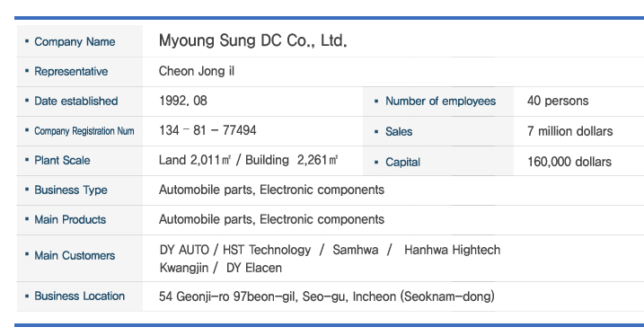This screenshot has height=336, width=644.
Task: Click the customer name DY AUTO
Action: [x=184, y=250]
